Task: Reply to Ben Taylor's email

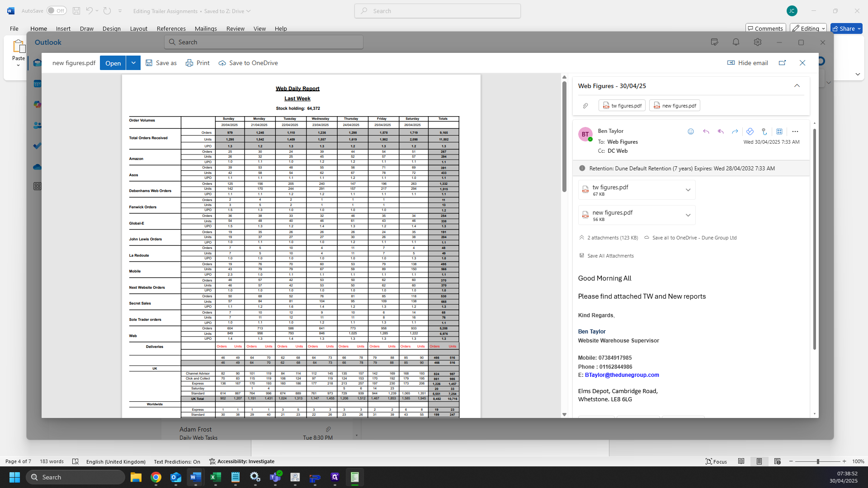Action: click(x=706, y=131)
